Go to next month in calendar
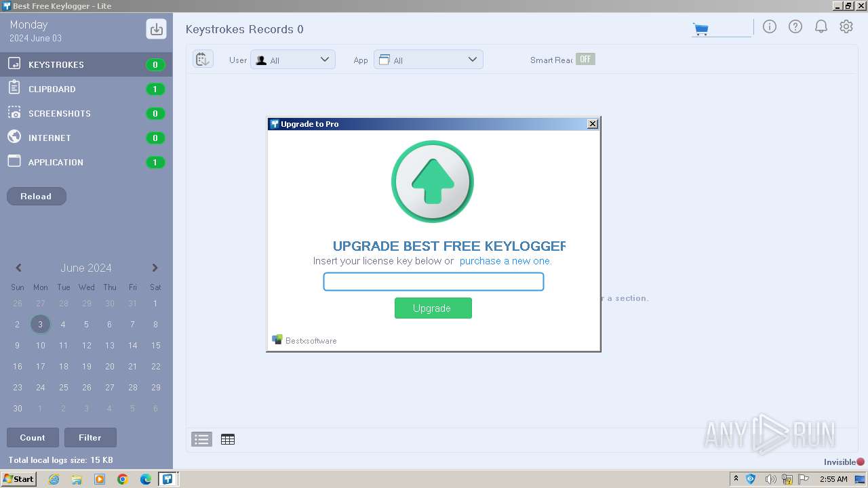Viewport: 868px width, 488px height. pos(155,268)
